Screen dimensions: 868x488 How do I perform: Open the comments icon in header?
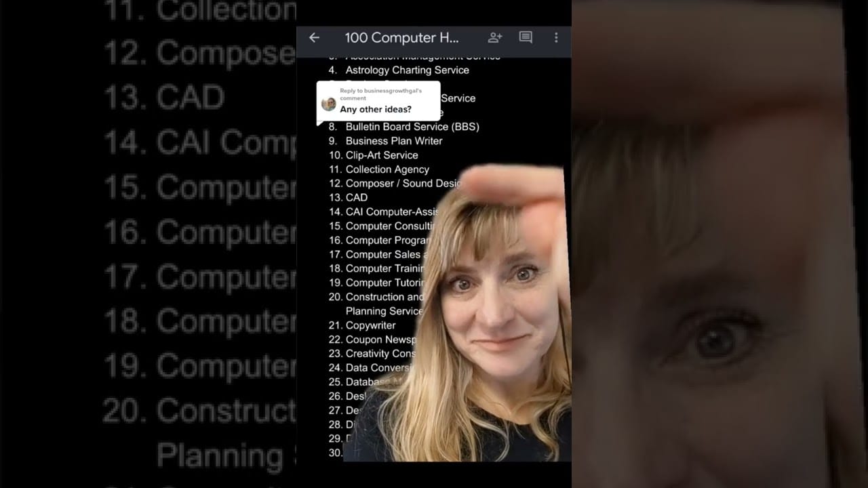[526, 38]
